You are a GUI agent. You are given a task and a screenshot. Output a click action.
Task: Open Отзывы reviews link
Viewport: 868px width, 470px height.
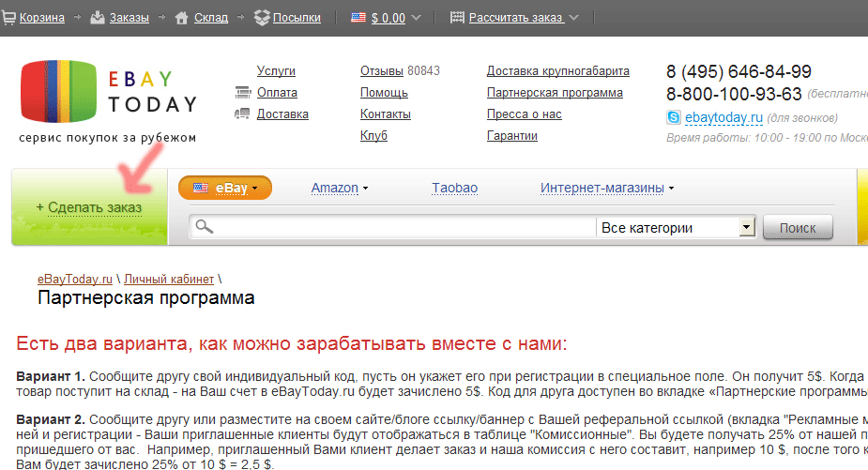point(381,71)
